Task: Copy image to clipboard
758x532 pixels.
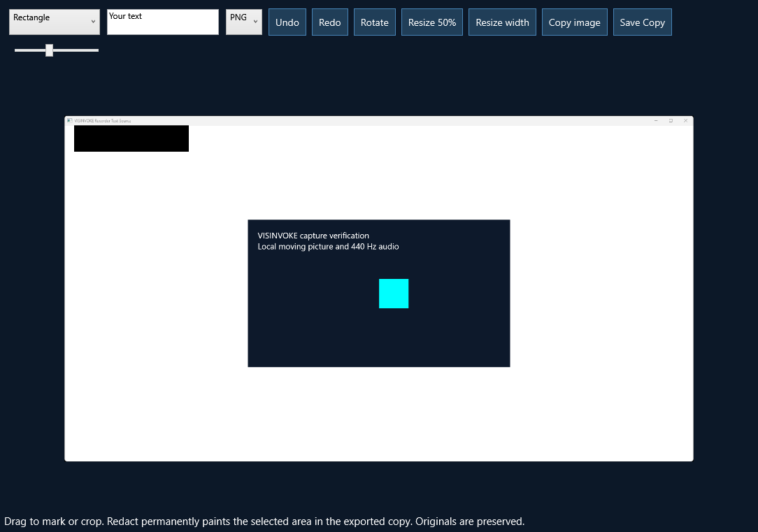Action: coord(574,22)
